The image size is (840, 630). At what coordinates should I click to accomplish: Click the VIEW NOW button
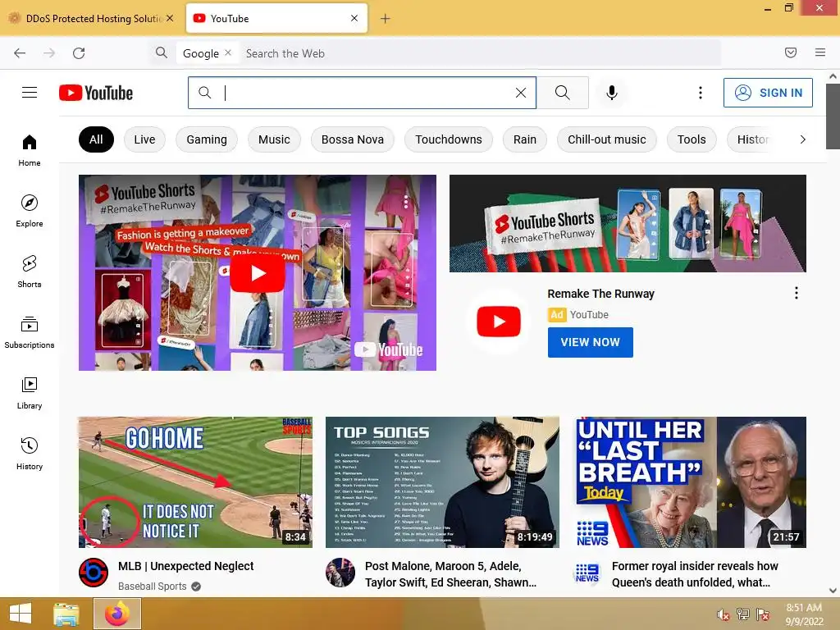[x=591, y=342]
